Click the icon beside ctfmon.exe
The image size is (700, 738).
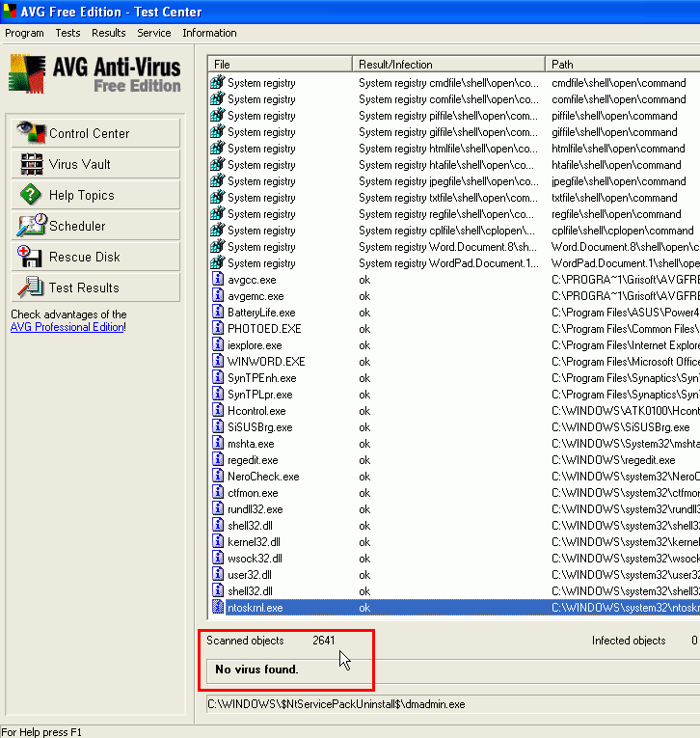(217, 492)
